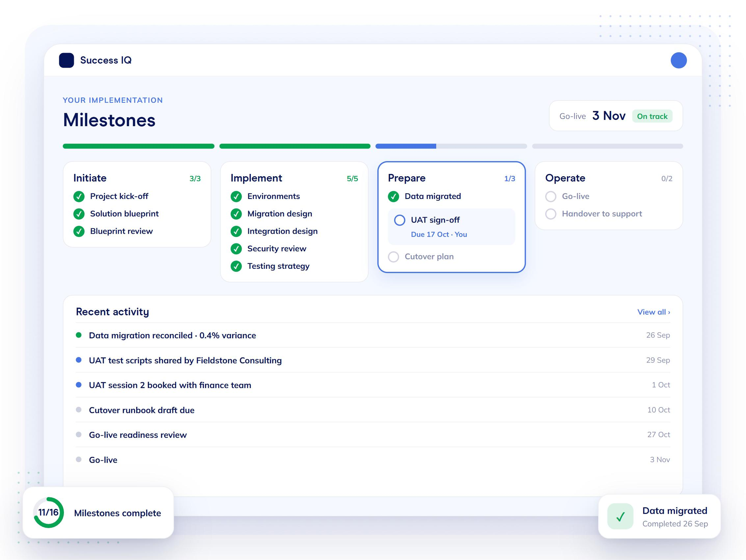Select the Prepare phase card heading
This screenshot has width=746, height=560.
406,178
